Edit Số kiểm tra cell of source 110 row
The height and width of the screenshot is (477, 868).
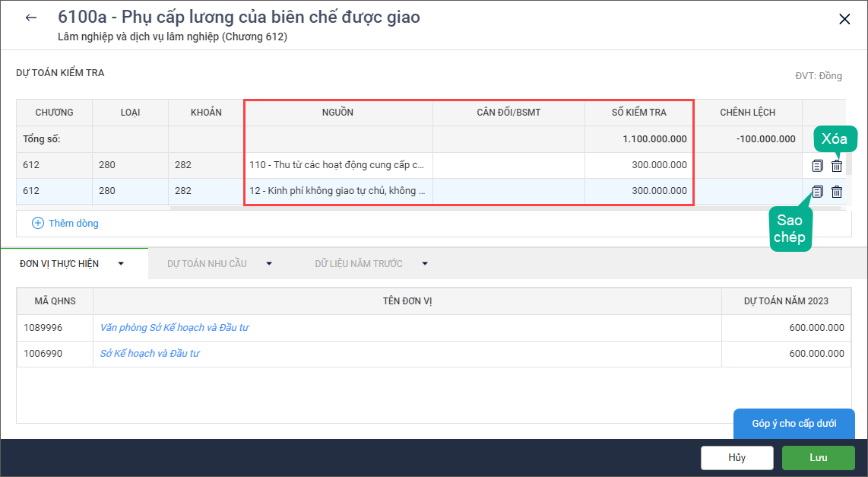(x=638, y=165)
